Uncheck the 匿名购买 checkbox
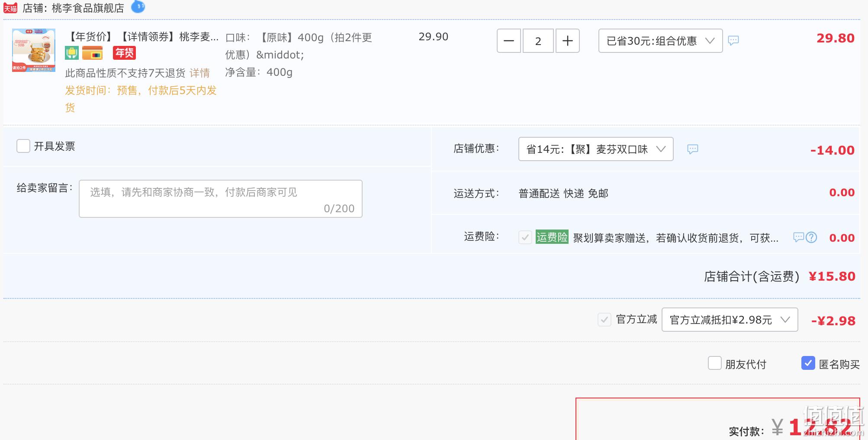 (808, 363)
